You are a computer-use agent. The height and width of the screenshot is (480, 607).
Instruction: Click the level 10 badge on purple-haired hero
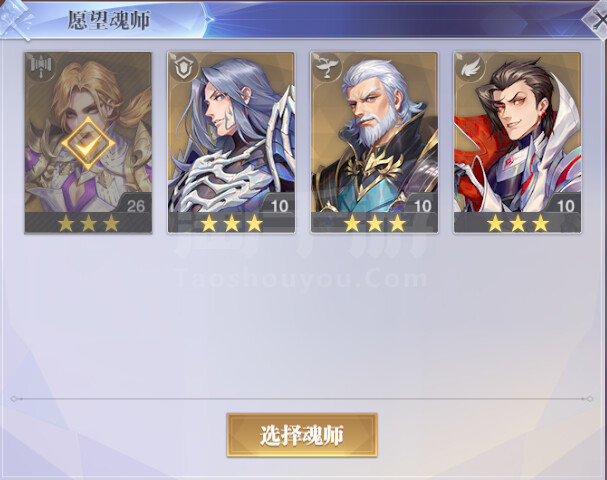[279, 205]
